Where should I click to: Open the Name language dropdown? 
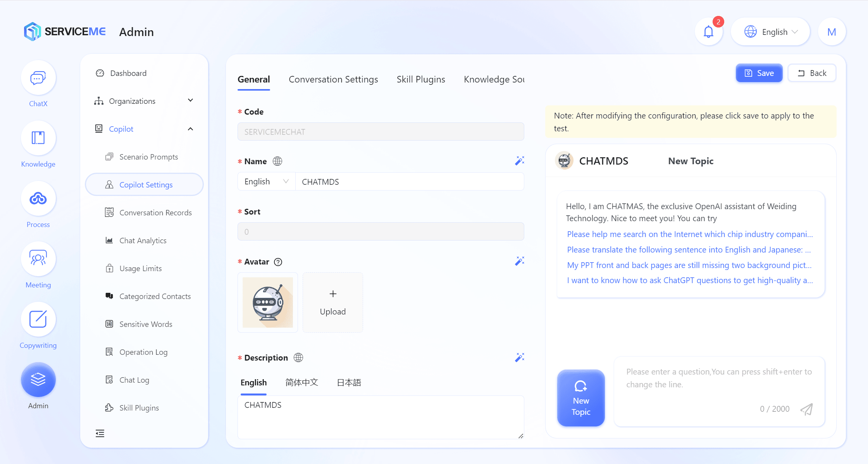(266, 182)
